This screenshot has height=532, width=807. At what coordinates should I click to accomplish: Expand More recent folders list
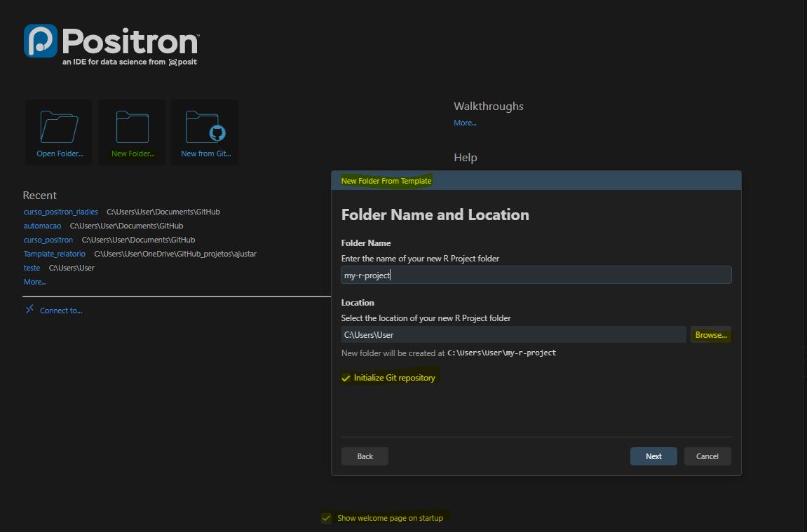coord(35,282)
